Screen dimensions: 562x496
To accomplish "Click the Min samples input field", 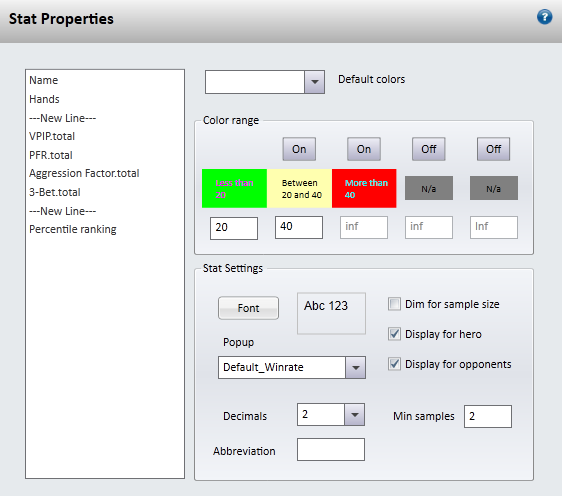I will [488, 416].
